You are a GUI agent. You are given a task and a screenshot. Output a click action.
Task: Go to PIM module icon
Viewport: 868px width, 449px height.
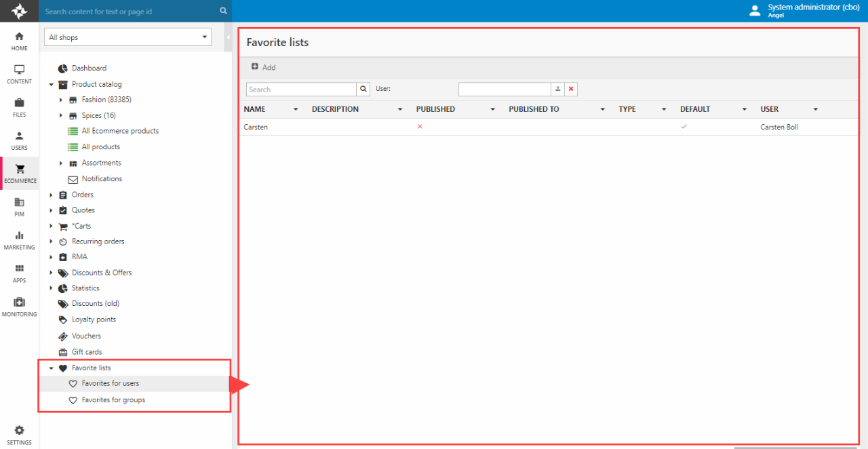20,206
